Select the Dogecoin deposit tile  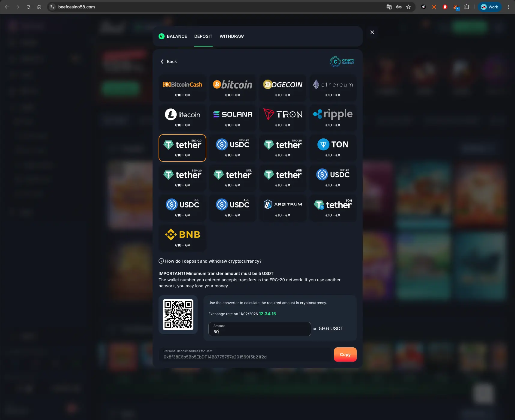283,88
